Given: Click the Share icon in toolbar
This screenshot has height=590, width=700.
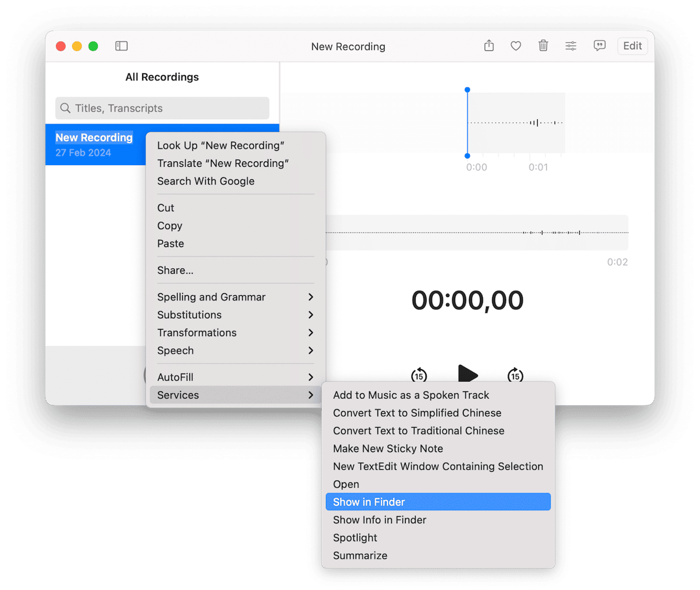Looking at the screenshot, I should pyautogui.click(x=489, y=46).
